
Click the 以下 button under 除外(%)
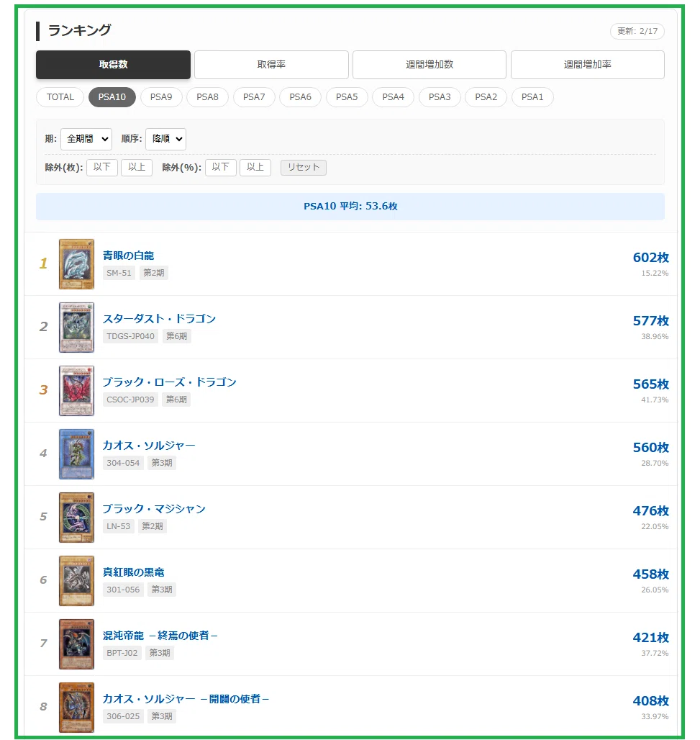tap(220, 167)
